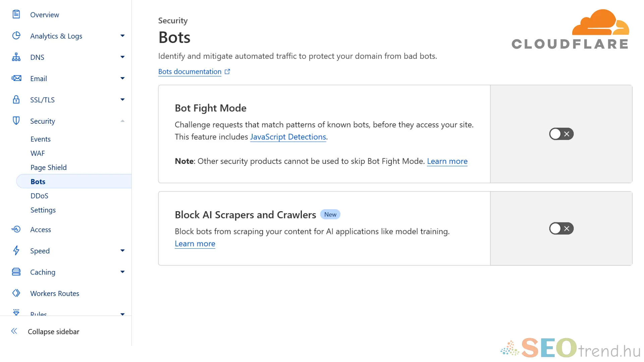Click the SSL/TLS label in sidebar
This screenshot has height=362, width=644.
(42, 100)
